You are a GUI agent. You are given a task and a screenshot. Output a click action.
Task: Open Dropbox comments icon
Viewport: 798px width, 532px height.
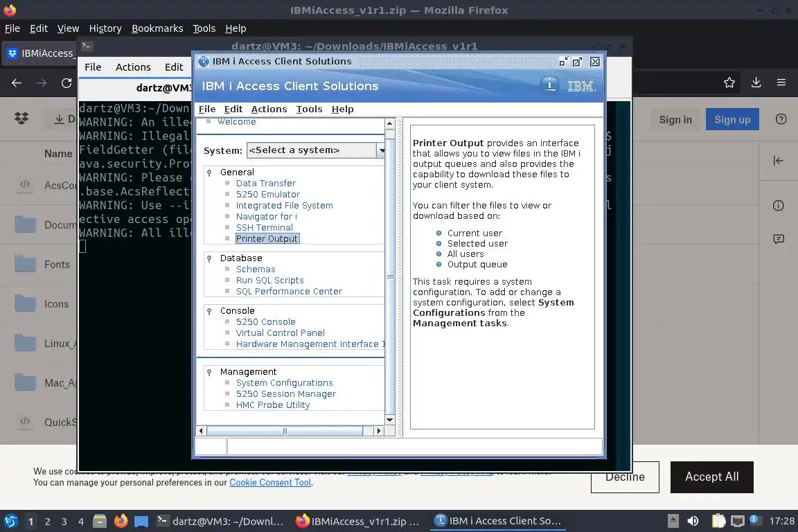coord(778,239)
